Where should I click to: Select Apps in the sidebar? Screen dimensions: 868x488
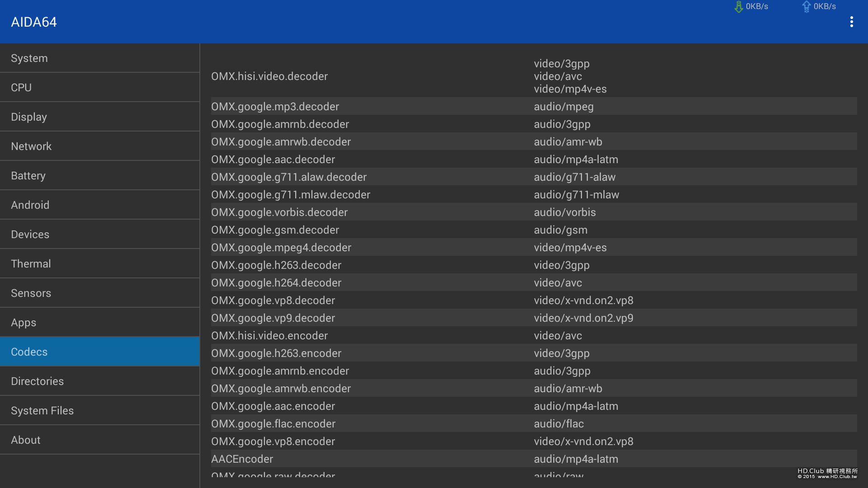[x=99, y=323]
